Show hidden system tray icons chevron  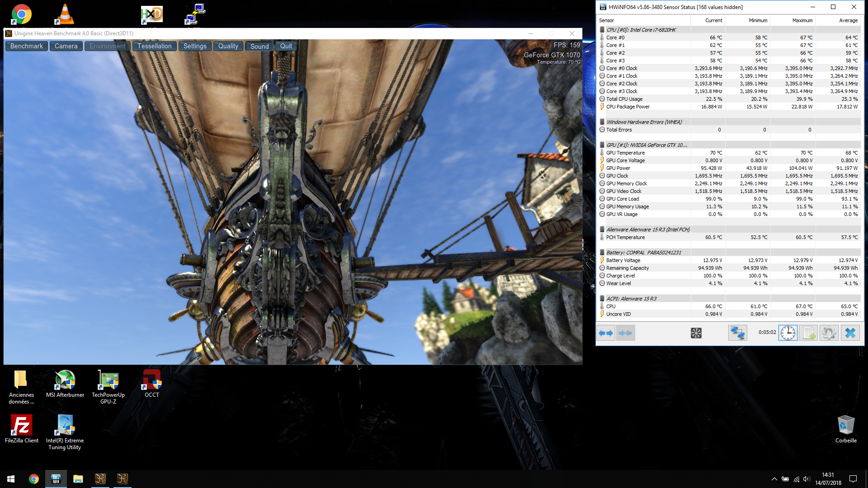pos(774,479)
